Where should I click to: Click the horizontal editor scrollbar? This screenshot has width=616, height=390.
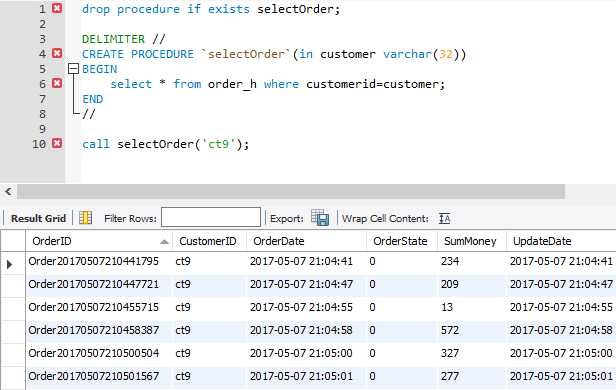[291, 192]
